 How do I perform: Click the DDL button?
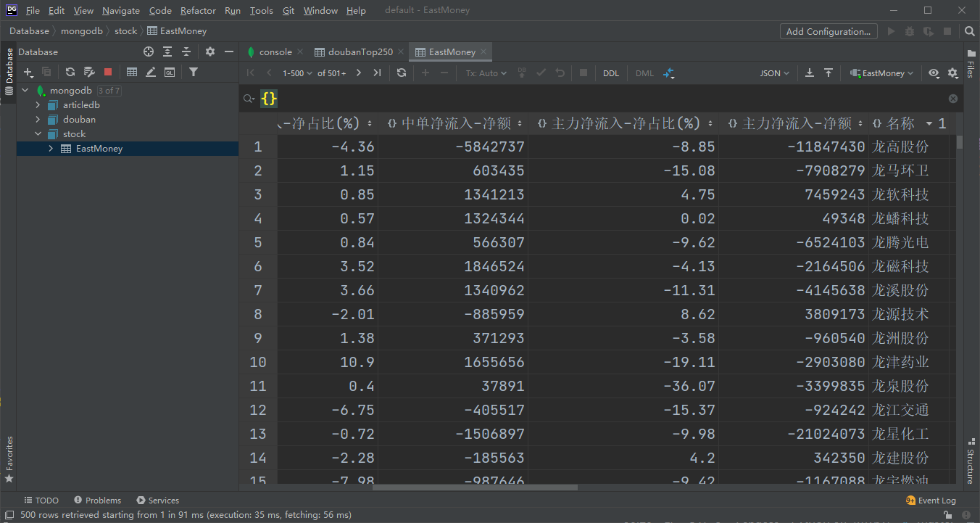(x=611, y=73)
